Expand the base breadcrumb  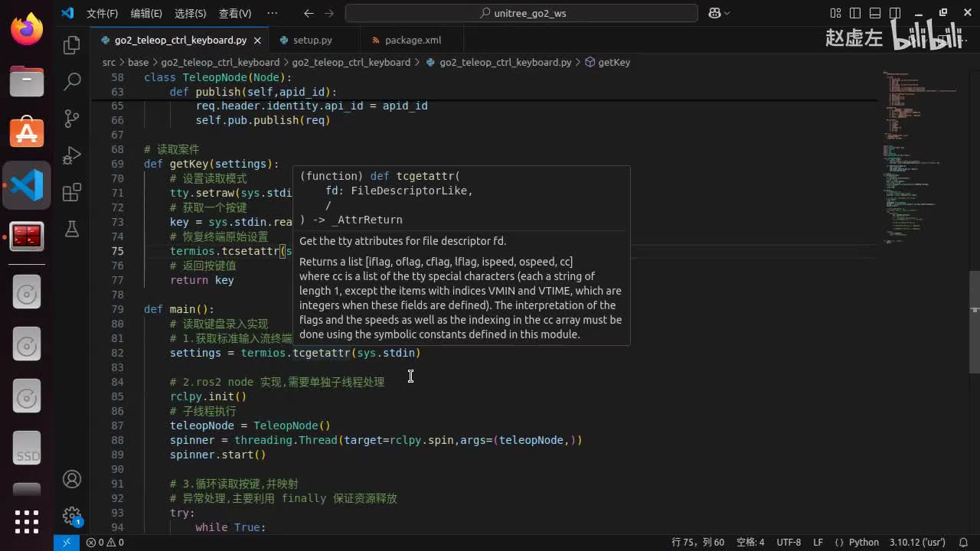138,62
